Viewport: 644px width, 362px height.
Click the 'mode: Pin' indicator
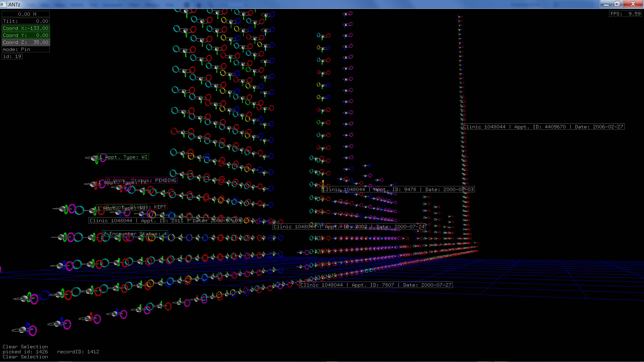click(x=26, y=49)
